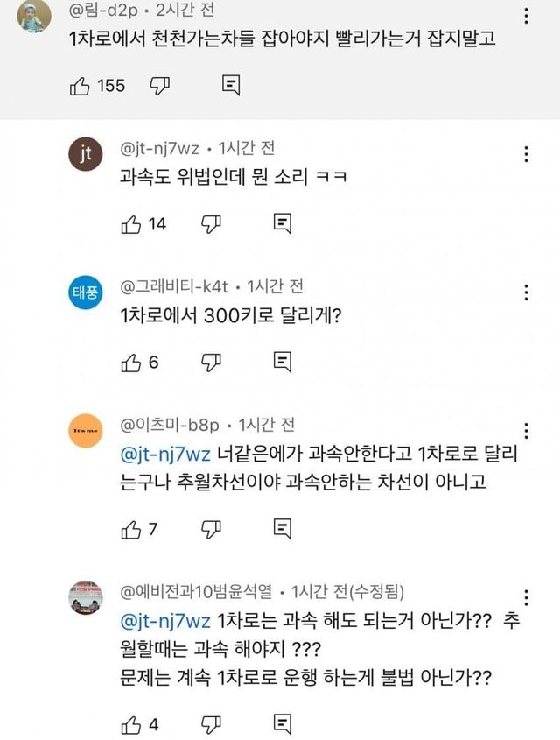Reply to the @그래비티-k4t comment
The height and width of the screenshot is (740, 560).
[282, 361]
